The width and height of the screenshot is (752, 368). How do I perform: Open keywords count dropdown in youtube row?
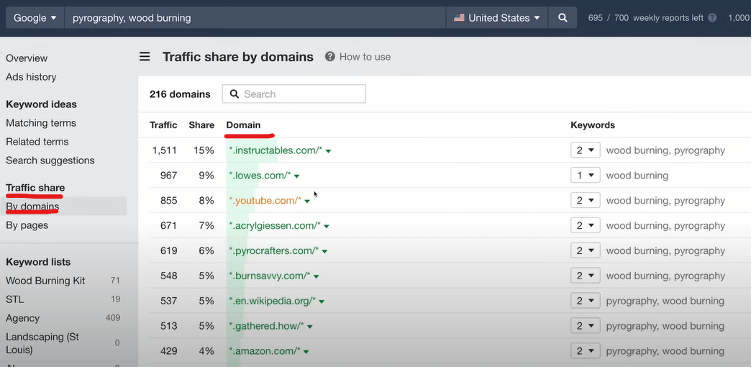[x=585, y=201]
